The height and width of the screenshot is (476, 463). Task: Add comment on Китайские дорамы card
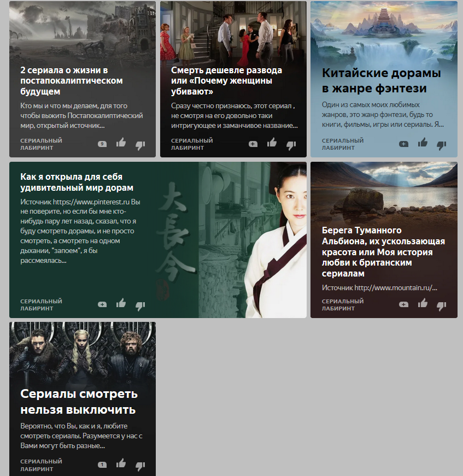[x=403, y=144]
